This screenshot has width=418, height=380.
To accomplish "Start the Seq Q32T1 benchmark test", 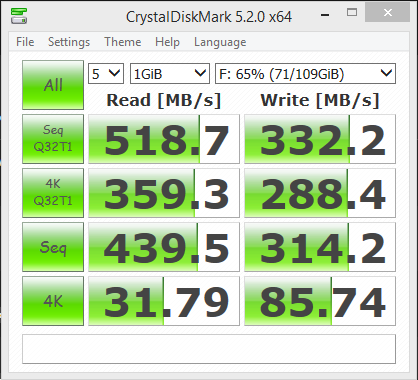I will tap(53, 139).
